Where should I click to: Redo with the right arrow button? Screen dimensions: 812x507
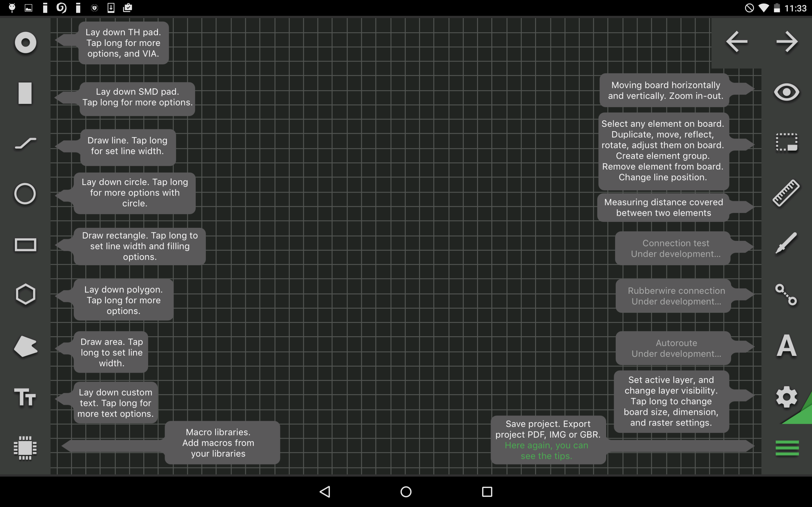(787, 42)
